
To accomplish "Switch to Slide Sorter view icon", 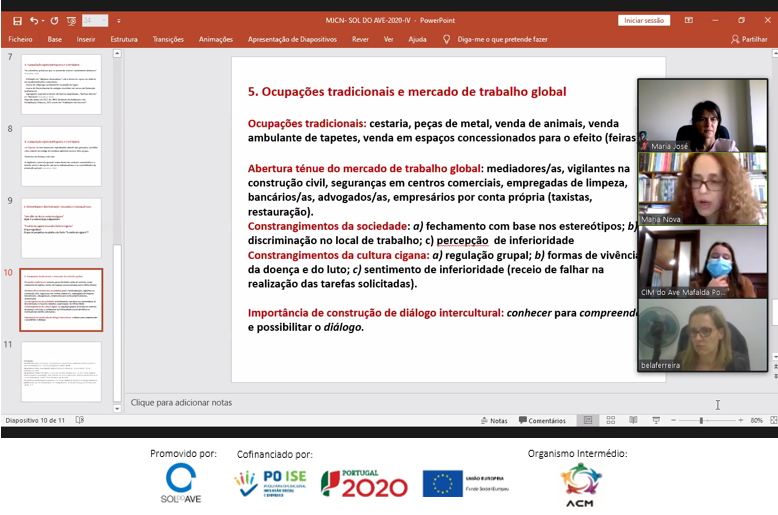I will click(611, 420).
